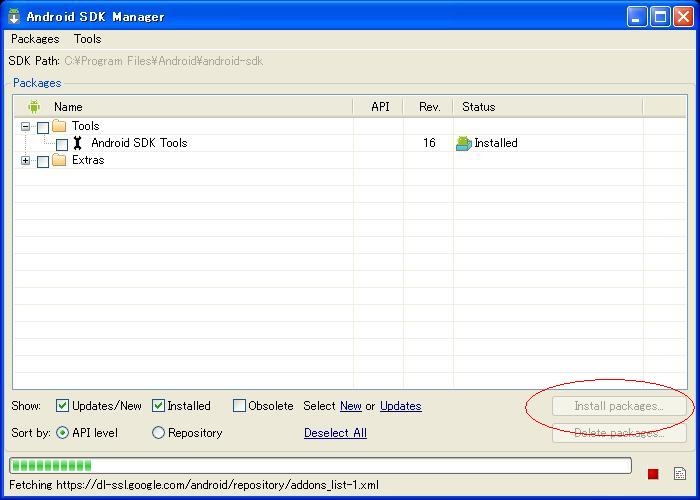Click the New selection link

pos(351,406)
